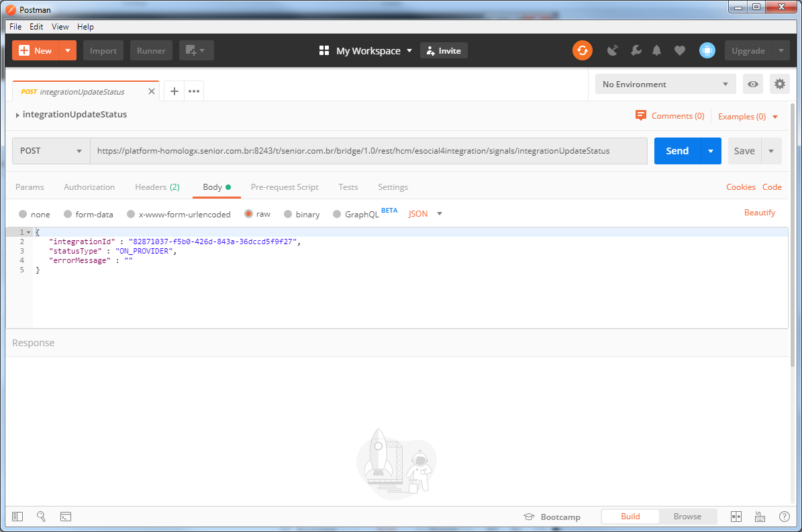Open notifications bell icon
The width and height of the screenshot is (802, 532).
[657, 50]
